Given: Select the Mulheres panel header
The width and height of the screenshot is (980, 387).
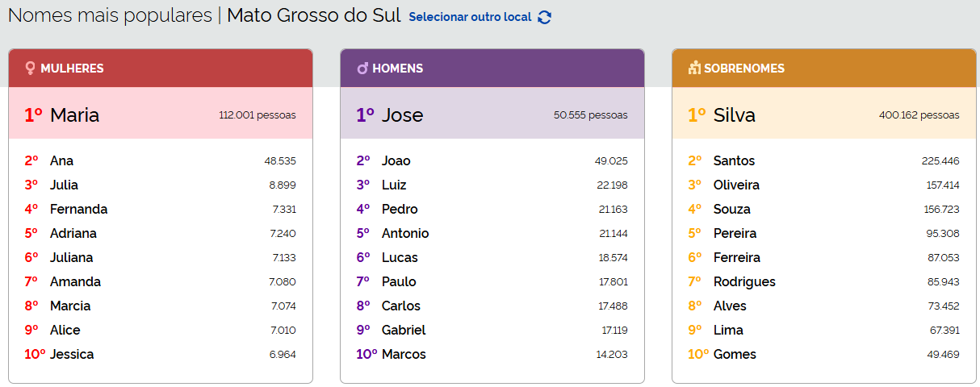Looking at the screenshot, I should coord(161,69).
